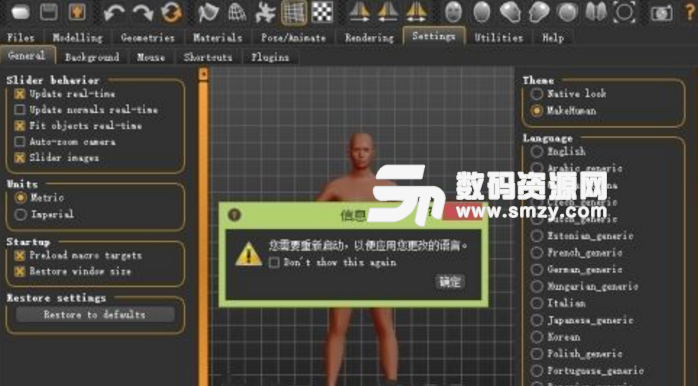Viewport: 698px width, 386px height.
Task: Select Native look theme
Action: click(537, 94)
